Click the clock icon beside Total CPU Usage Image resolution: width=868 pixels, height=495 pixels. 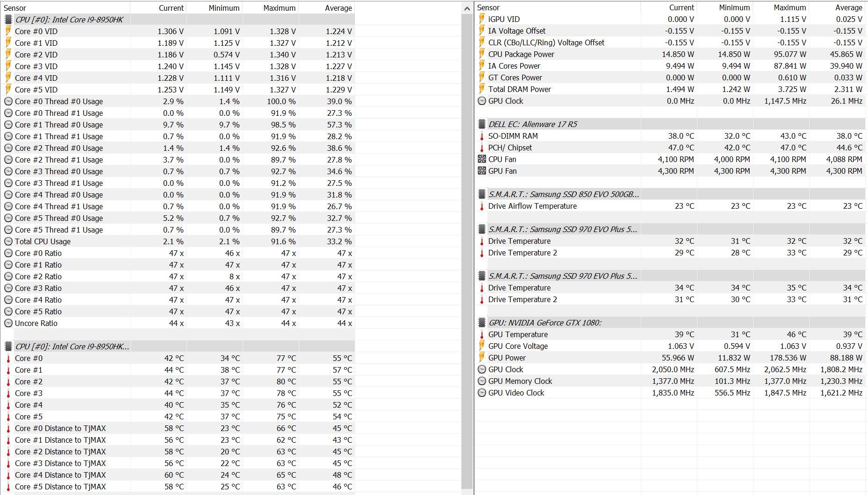coord(8,241)
